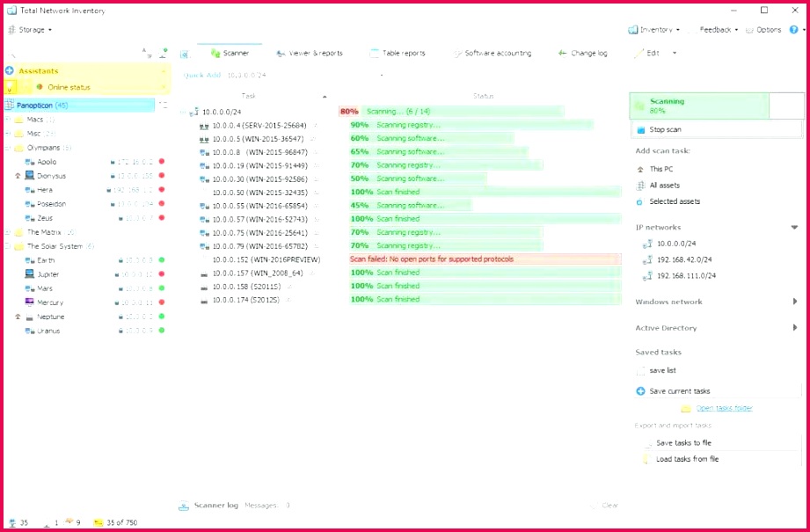Click the Jupiter asset icon
Image resolution: width=810 pixels, height=532 pixels.
tap(30, 274)
